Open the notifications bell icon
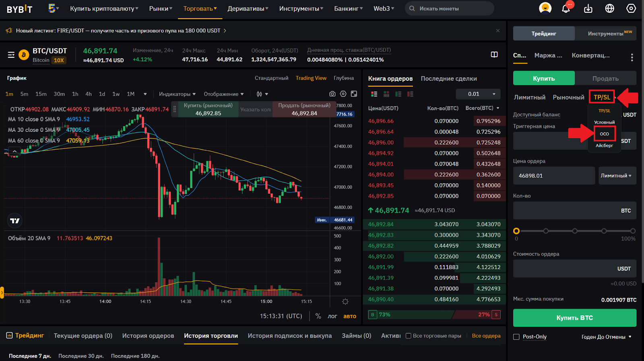 pyautogui.click(x=566, y=8)
